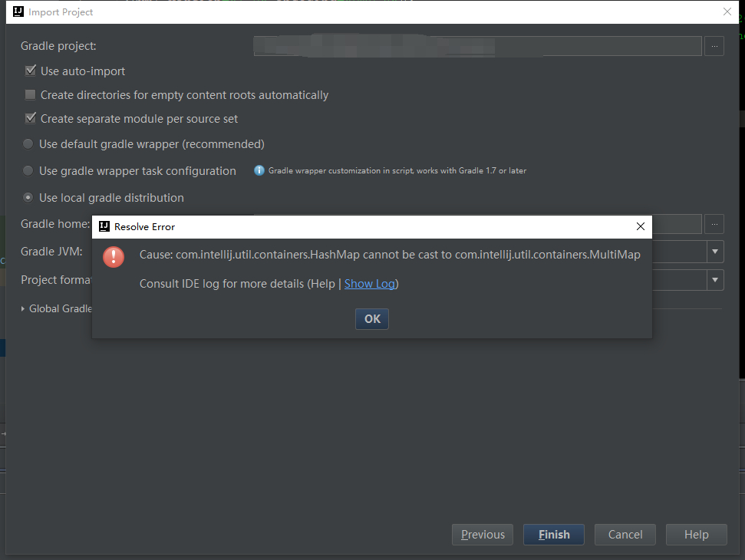Browse for Gradle project path with ellipsis button
Viewport: 745px width, 560px height.
click(714, 46)
